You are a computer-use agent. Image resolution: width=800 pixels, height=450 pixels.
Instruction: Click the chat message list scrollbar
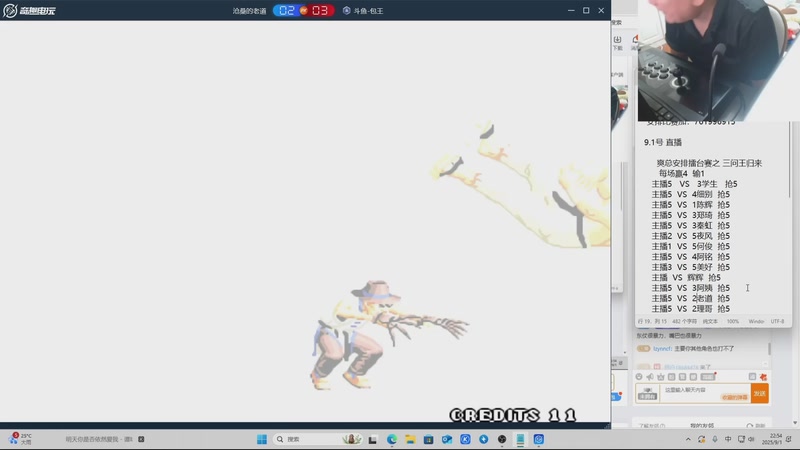(769, 349)
